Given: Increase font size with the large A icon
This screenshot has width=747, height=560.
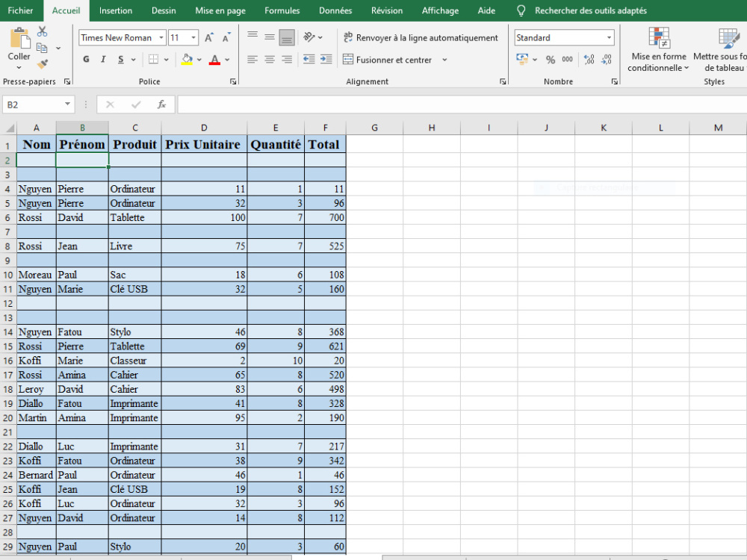Looking at the screenshot, I should [x=208, y=37].
